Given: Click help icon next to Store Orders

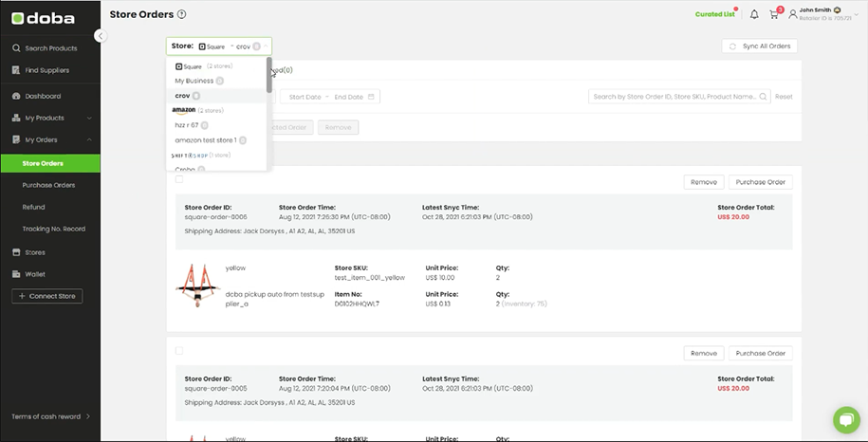Looking at the screenshot, I should click(x=181, y=14).
